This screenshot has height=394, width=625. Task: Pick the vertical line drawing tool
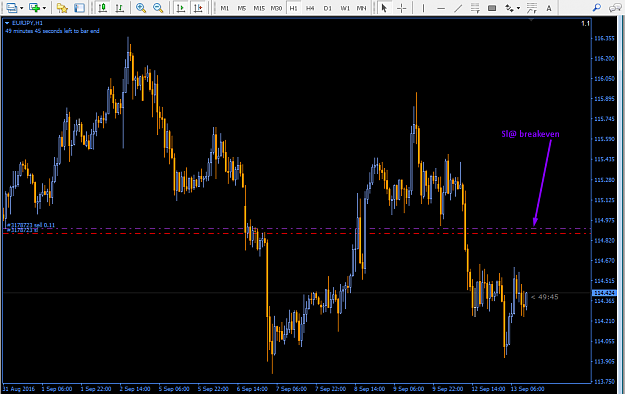(x=423, y=8)
